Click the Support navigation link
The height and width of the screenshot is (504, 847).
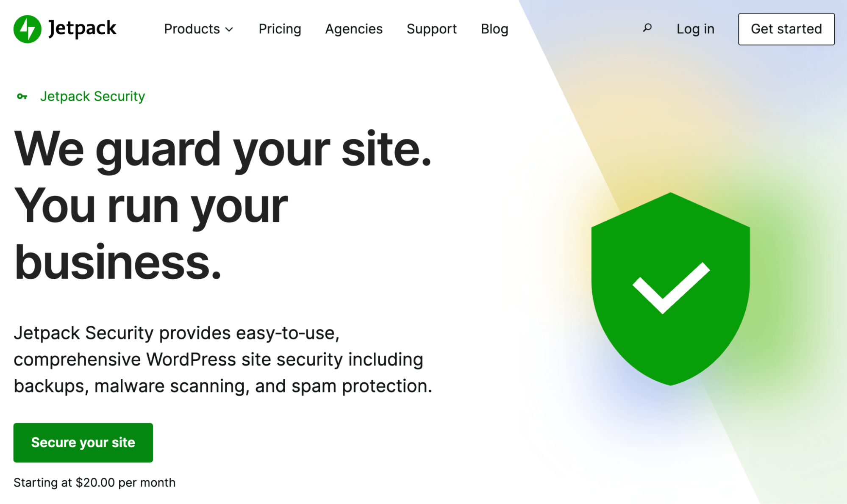coord(431,28)
